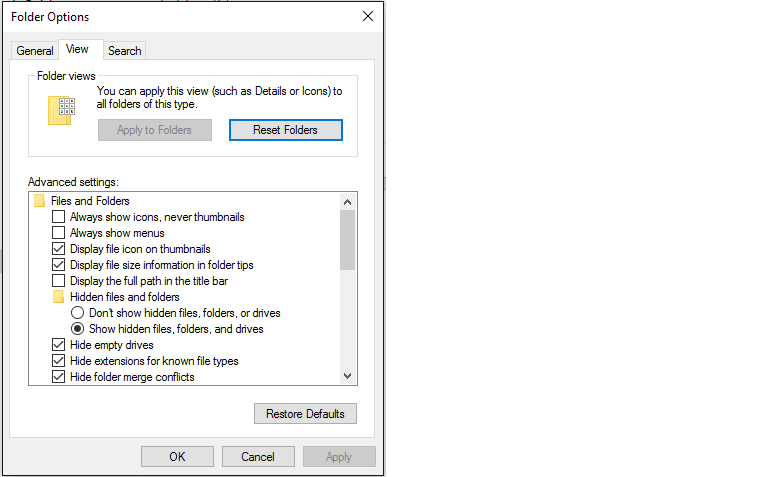This screenshot has height=477, width=769.
Task: Click the Apply button at the bottom
Action: [339, 456]
